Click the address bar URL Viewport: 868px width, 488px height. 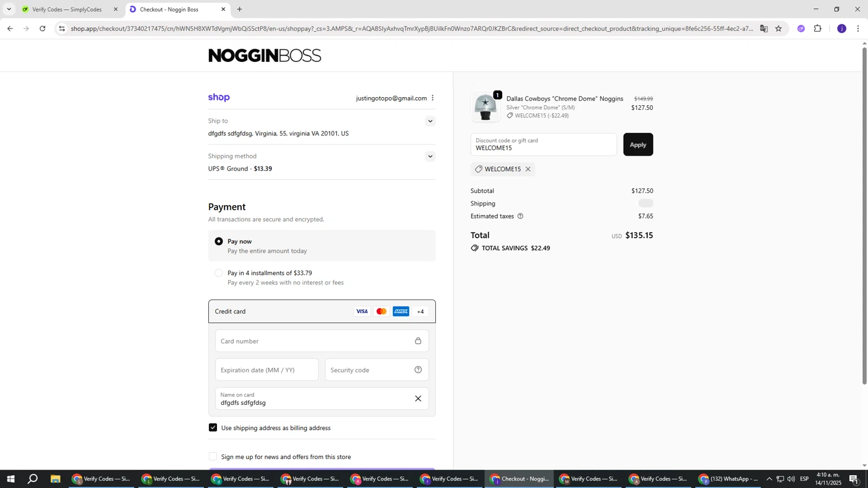coord(411,28)
